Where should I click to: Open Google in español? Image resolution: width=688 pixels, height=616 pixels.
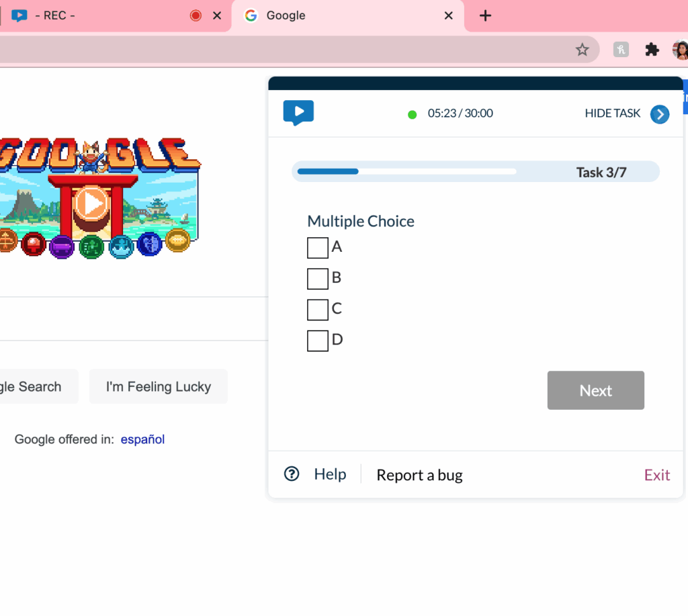click(142, 439)
